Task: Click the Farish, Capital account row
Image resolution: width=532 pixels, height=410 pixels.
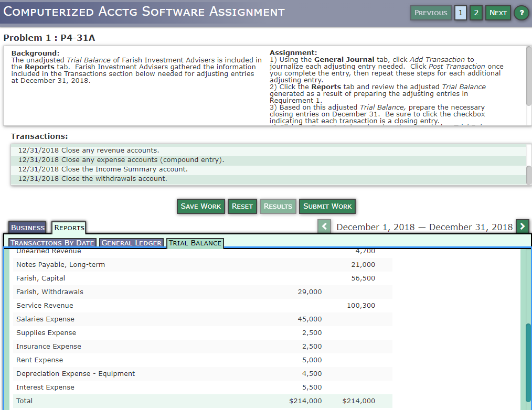Action: 203,278
